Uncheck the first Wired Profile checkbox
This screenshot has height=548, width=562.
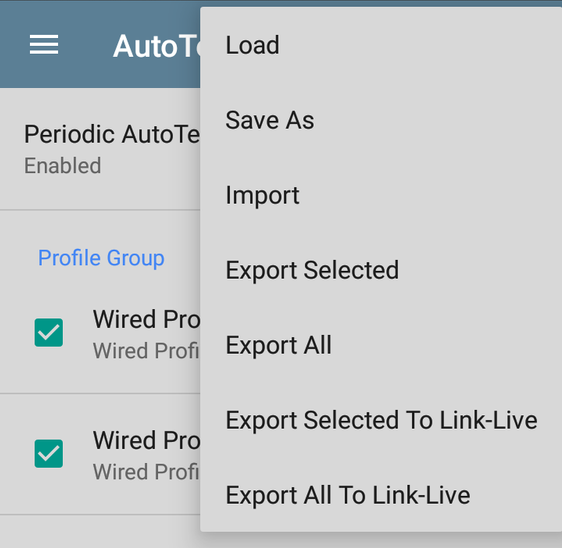pyautogui.click(x=49, y=333)
